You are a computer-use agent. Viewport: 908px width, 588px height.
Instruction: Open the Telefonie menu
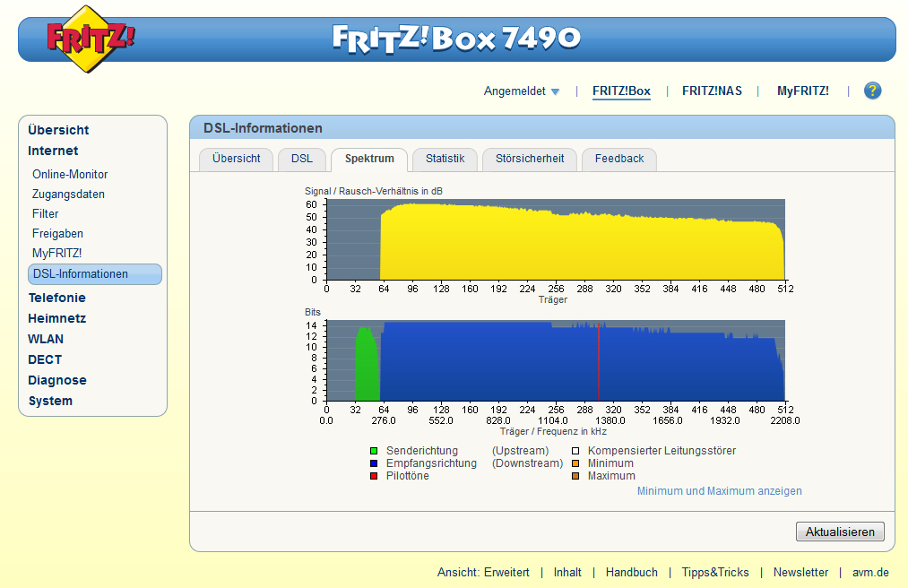(56, 298)
